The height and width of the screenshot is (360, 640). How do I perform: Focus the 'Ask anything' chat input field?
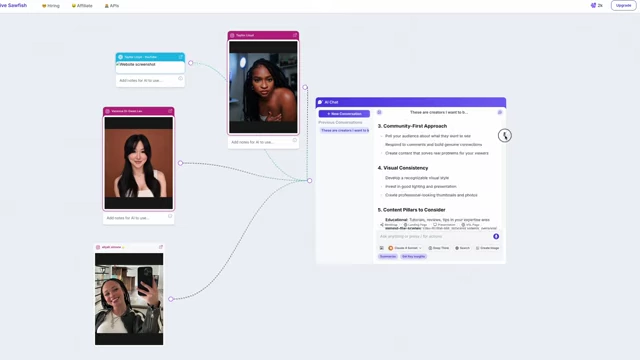[x=433, y=236]
